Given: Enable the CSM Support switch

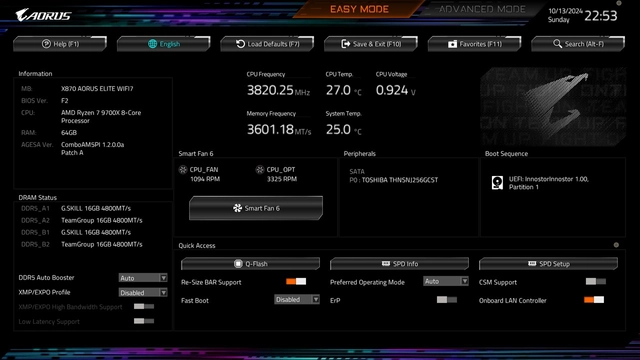Looking at the screenshot, I should [596, 281].
